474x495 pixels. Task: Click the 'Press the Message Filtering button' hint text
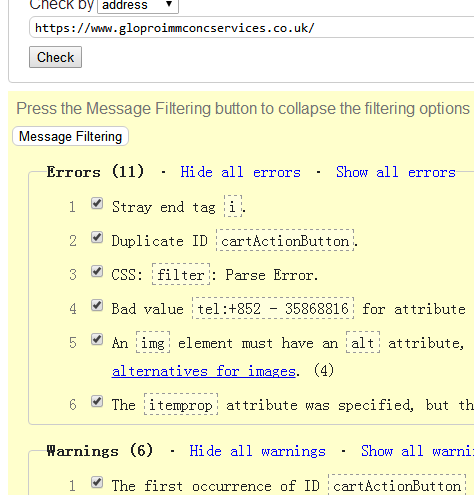(x=243, y=109)
